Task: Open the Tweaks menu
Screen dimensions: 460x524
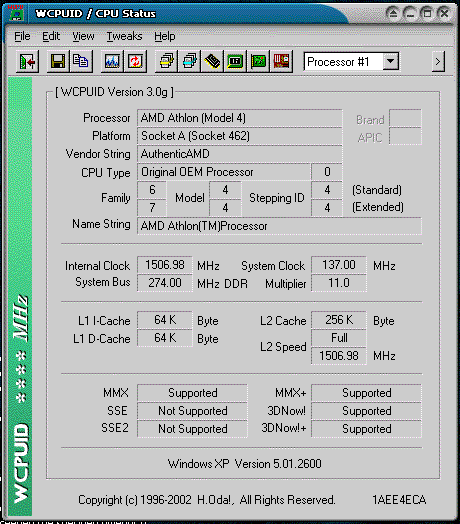Action: pyautogui.click(x=124, y=36)
